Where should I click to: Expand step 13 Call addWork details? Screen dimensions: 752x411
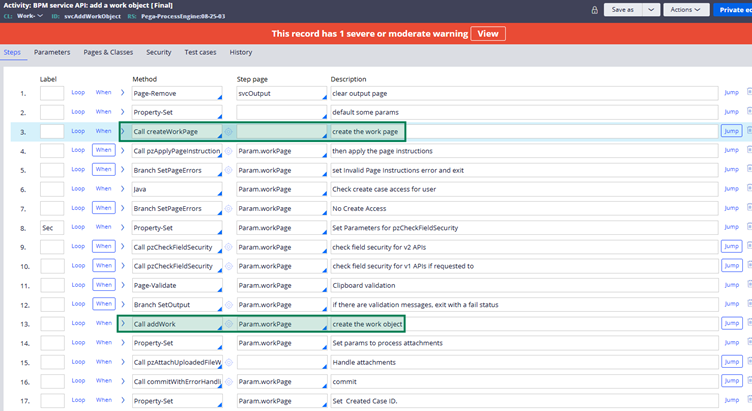tap(123, 324)
